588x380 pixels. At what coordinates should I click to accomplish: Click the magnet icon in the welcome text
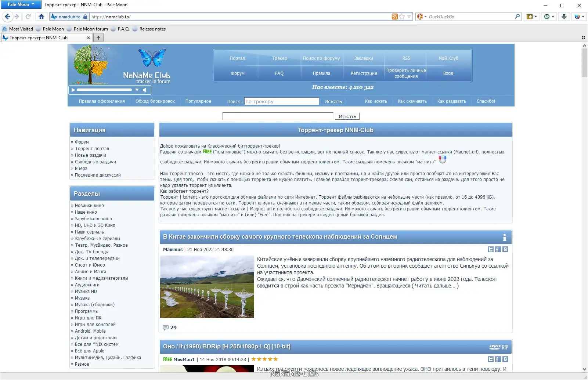[443, 159]
